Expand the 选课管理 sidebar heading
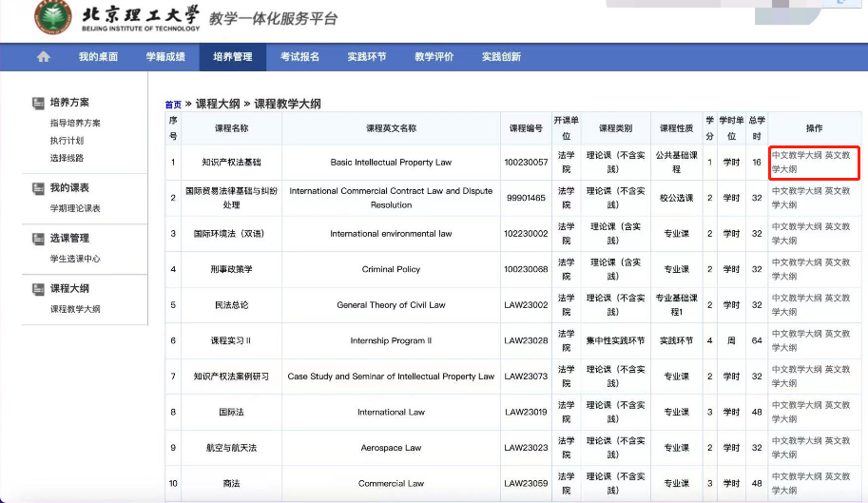 [x=69, y=238]
